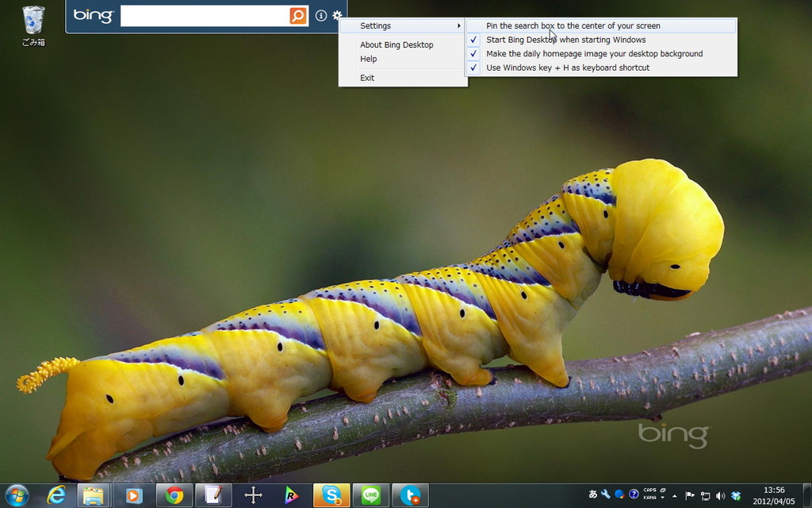Click the Bing logo in the search bar
This screenshot has width=812, height=508.
94,16
